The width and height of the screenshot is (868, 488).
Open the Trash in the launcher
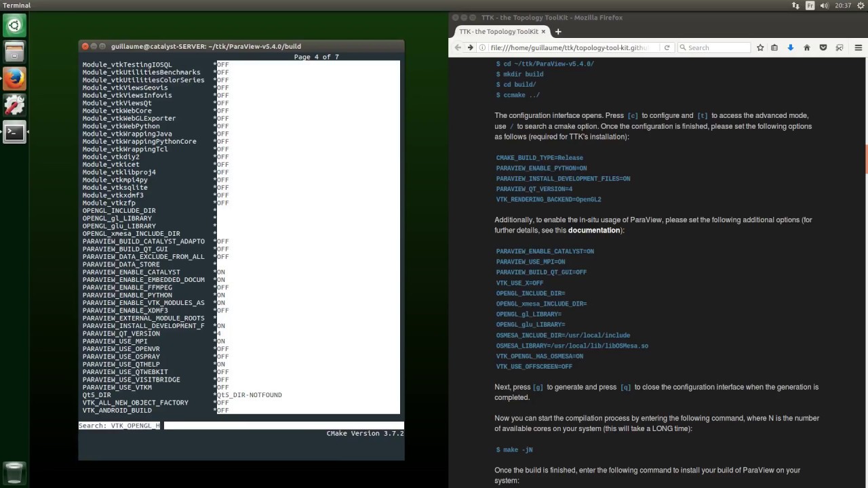14,472
